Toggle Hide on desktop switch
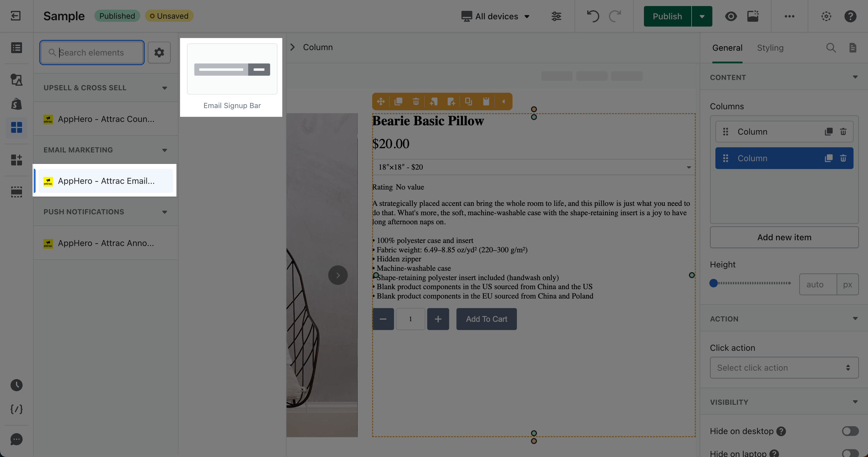This screenshot has width=868, height=457. (x=850, y=431)
